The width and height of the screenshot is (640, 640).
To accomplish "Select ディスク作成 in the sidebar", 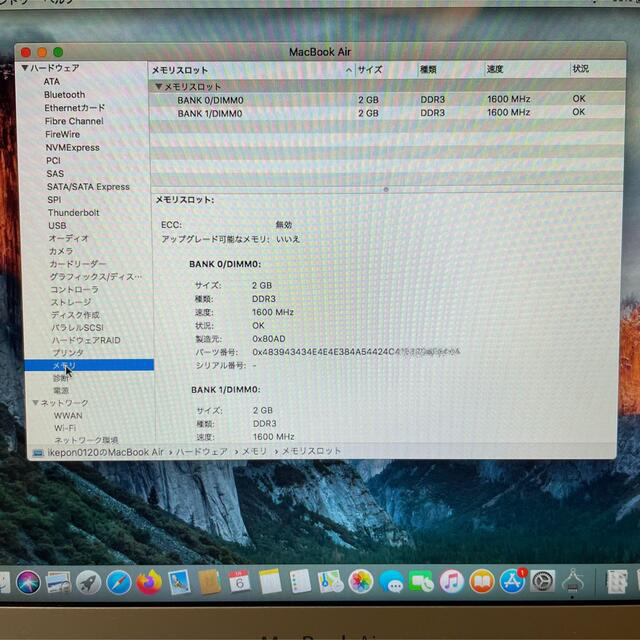I will tap(75, 315).
